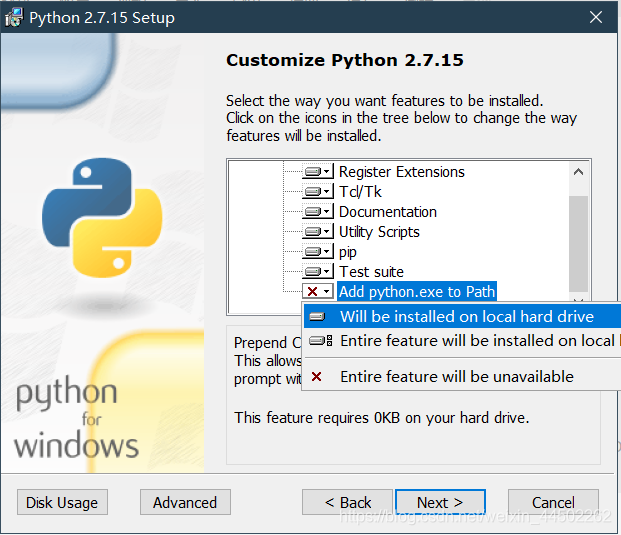
Task: Proceed with the Next button
Action: 440,502
